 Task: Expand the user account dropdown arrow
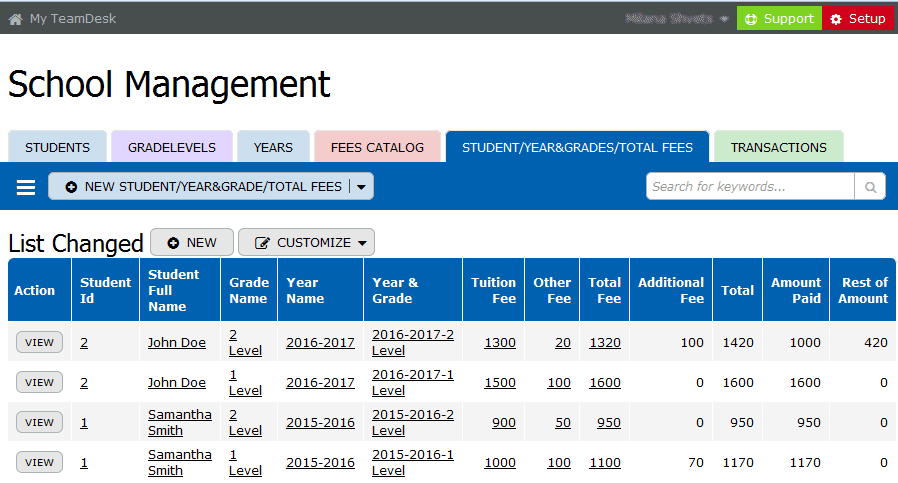pos(724,19)
